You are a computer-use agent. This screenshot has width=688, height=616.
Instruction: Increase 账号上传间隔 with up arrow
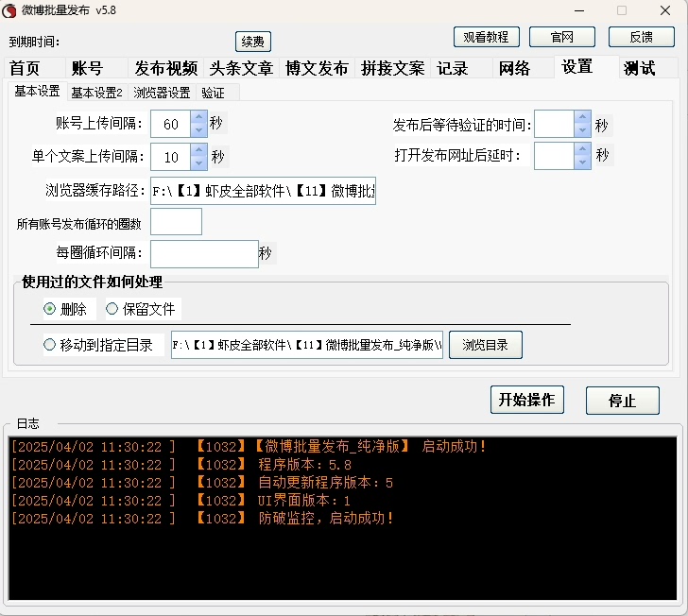(198, 117)
